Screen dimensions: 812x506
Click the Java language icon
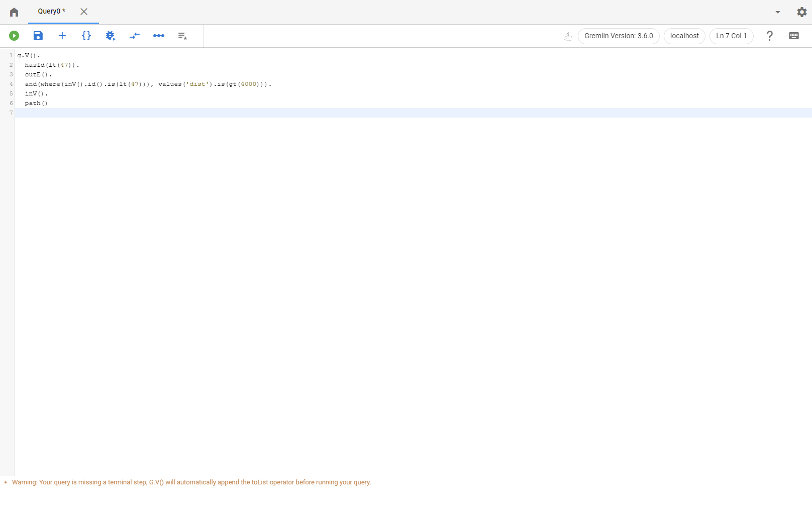tap(568, 36)
